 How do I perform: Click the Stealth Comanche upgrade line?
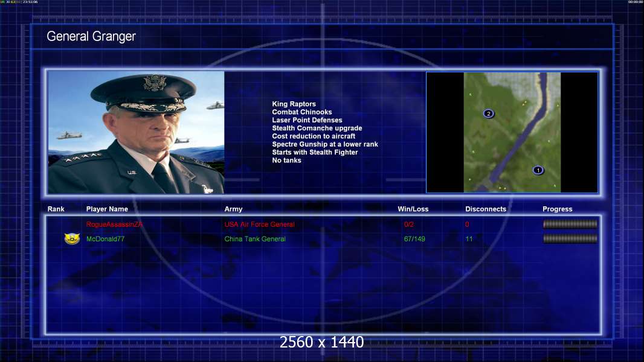coord(317,128)
